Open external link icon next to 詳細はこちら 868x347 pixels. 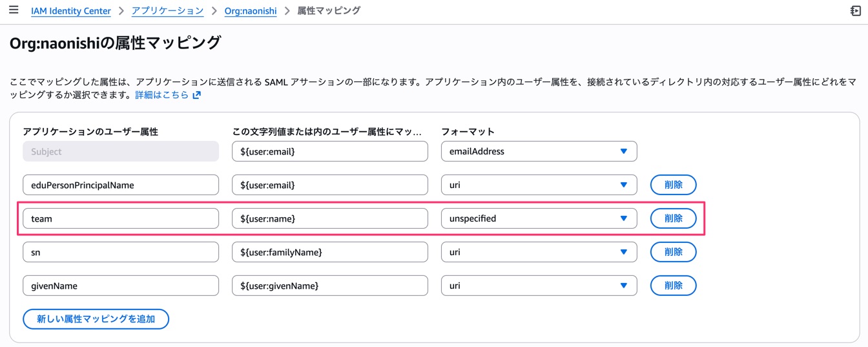tap(196, 95)
